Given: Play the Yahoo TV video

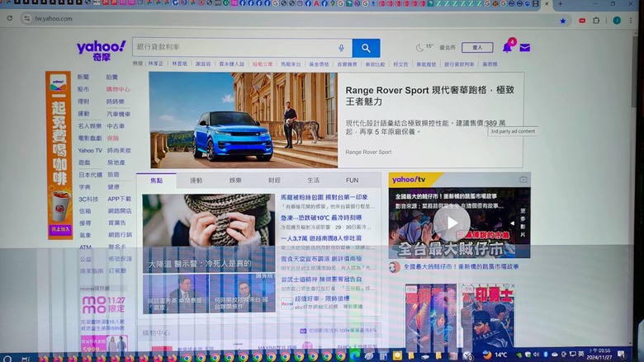Looking at the screenshot, I should click(452, 223).
